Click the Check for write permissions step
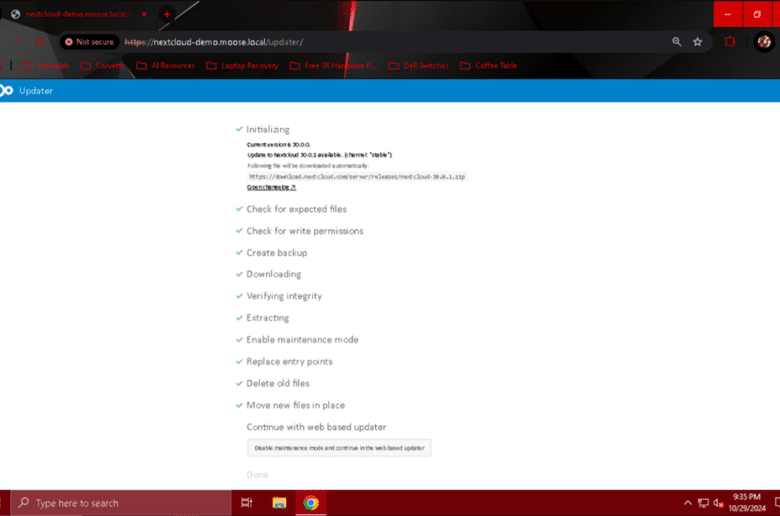Screen dimensions: 780x516 tap(305, 231)
